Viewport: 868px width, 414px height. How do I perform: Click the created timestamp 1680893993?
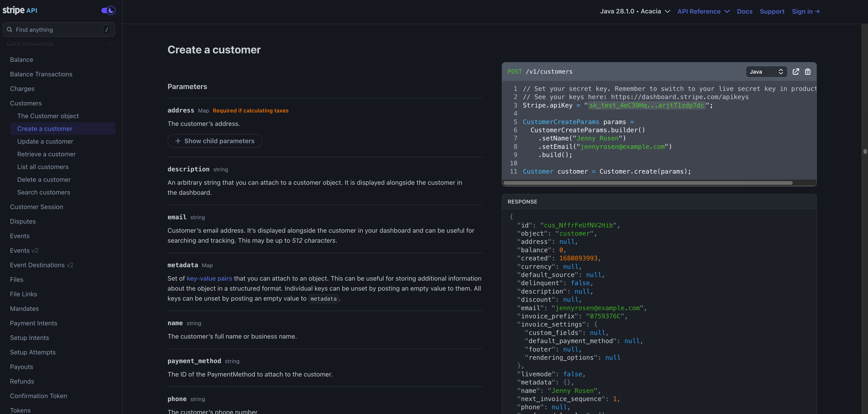click(578, 258)
